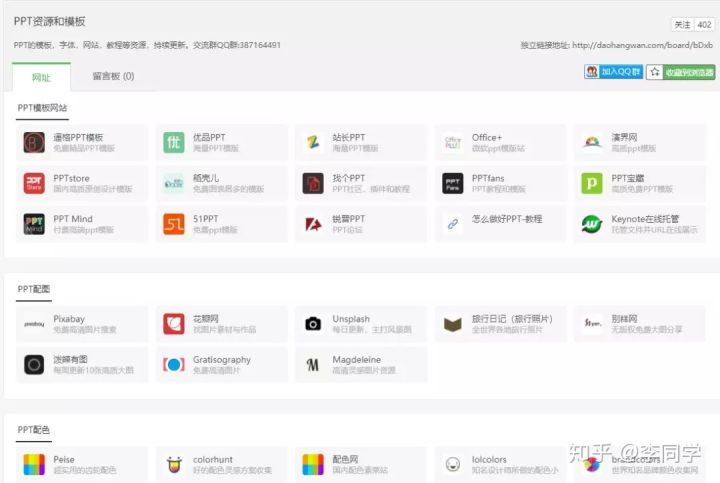Click the PPT配色 section heading
Image resolution: width=720 pixels, height=483 pixels.
tap(34, 430)
